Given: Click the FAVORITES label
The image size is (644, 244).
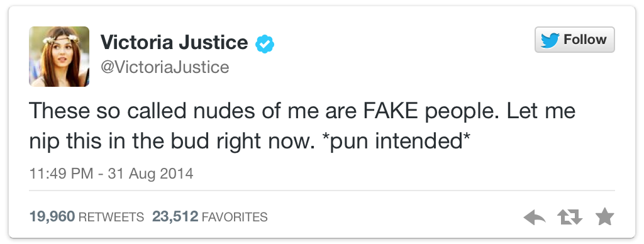Looking at the screenshot, I should point(235,217).
